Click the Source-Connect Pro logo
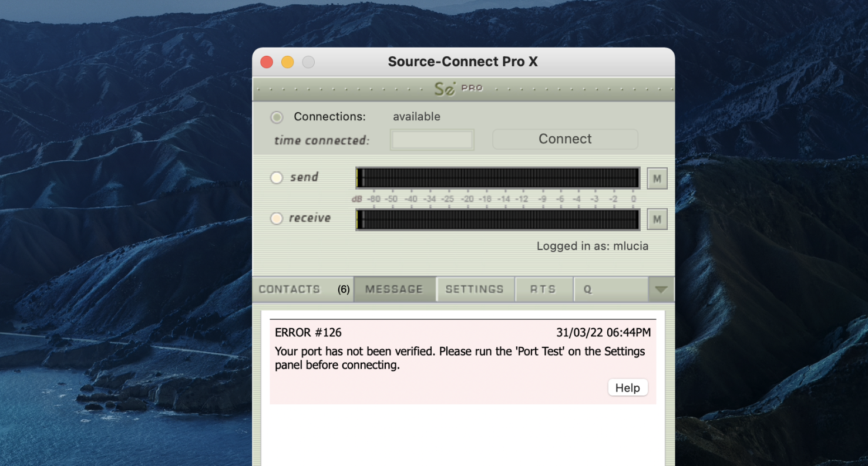Image resolution: width=868 pixels, height=466 pixels. click(457, 89)
